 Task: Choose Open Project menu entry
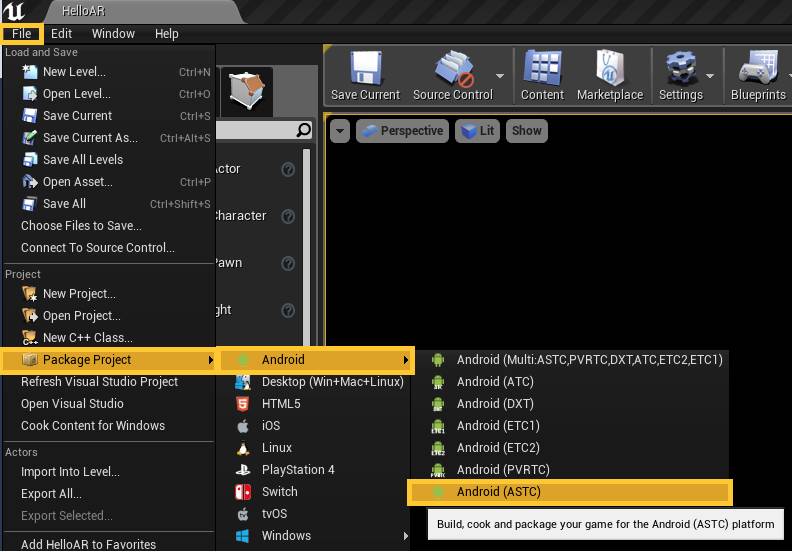(108, 316)
